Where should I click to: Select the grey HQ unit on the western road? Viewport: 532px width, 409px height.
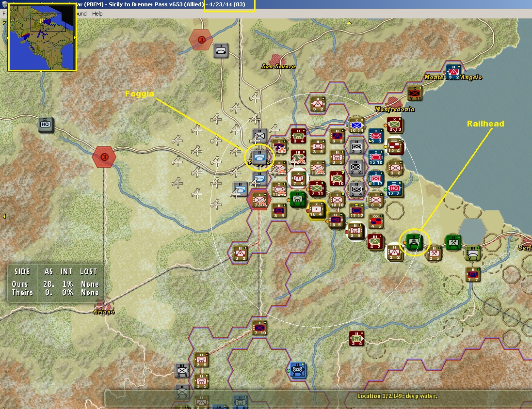point(45,125)
